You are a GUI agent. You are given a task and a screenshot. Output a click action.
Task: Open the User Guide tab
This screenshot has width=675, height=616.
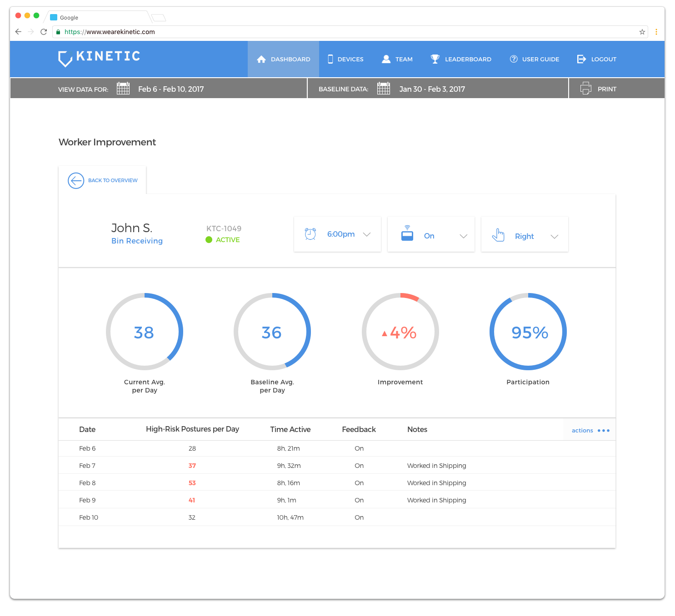pyautogui.click(x=535, y=59)
